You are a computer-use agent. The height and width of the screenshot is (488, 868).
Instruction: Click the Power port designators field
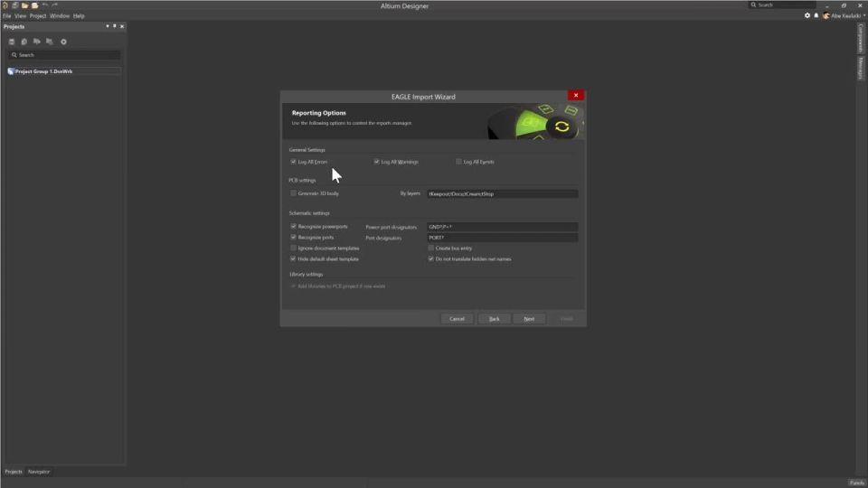(x=502, y=227)
